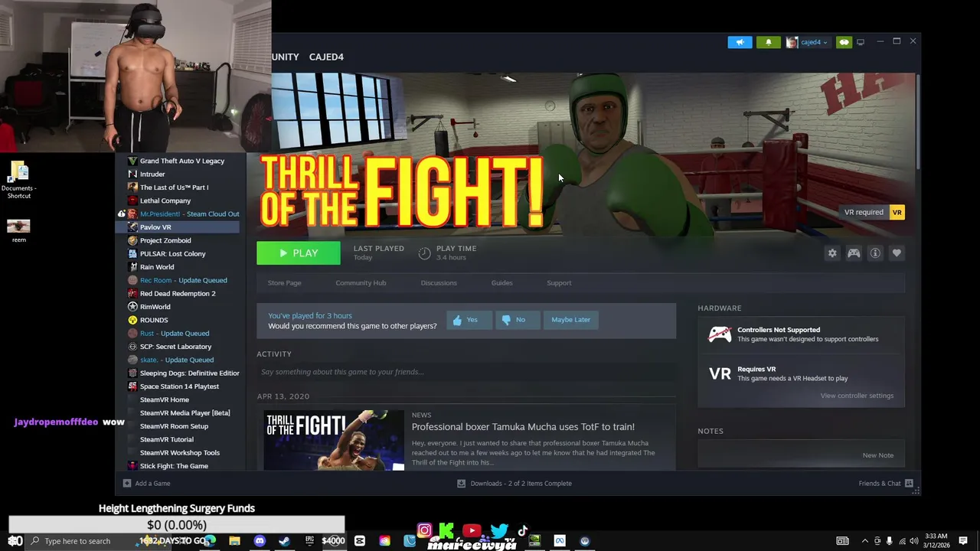Select ROUNDS in the library list
The image size is (980, 551).
tap(154, 320)
